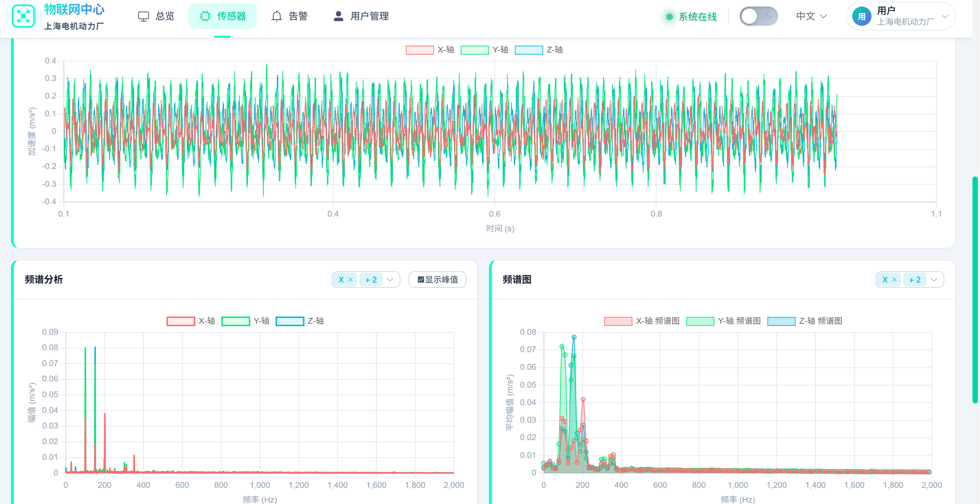Click the bell icon for 告警
The width and height of the screenshot is (980, 504).
(x=276, y=16)
